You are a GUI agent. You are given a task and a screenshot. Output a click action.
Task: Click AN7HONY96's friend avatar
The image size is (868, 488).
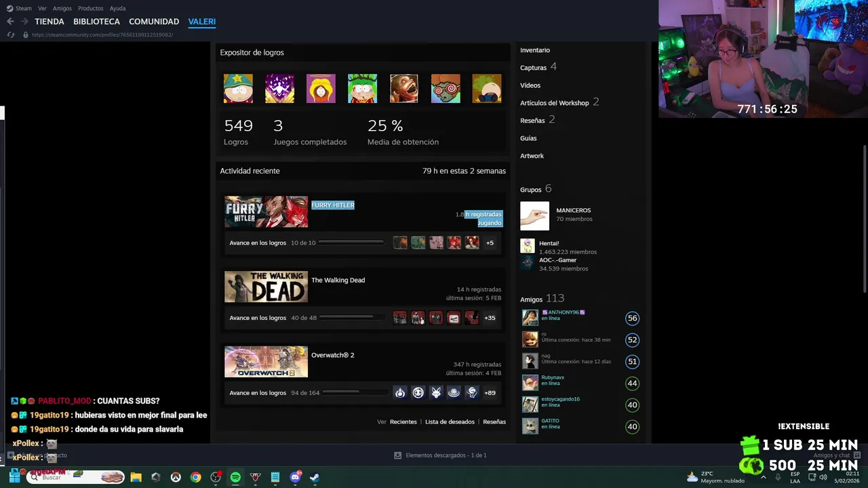(x=530, y=318)
